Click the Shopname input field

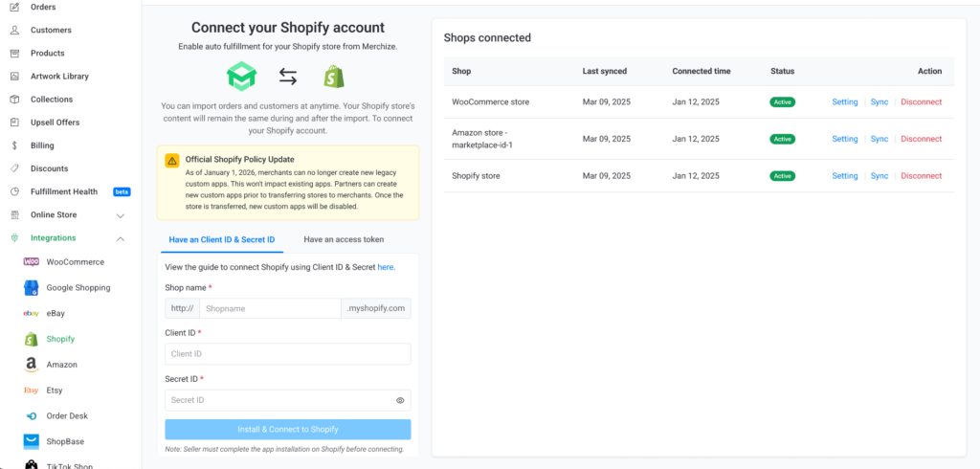coord(270,309)
